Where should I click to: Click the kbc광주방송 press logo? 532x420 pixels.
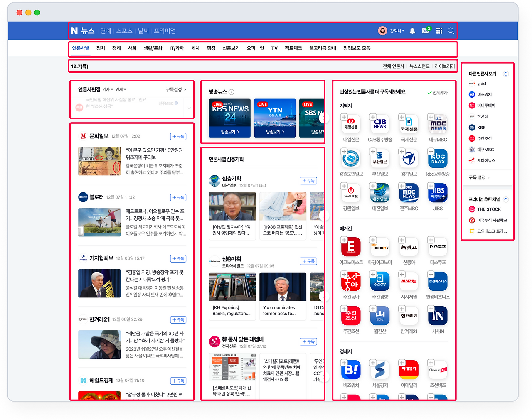tap(438, 159)
